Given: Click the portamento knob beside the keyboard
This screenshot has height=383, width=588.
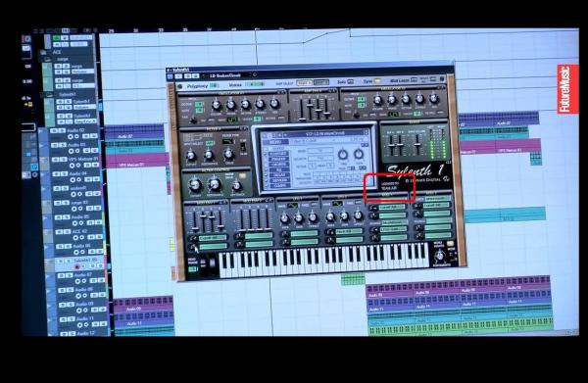Looking at the screenshot, I should pyautogui.click(x=438, y=256).
